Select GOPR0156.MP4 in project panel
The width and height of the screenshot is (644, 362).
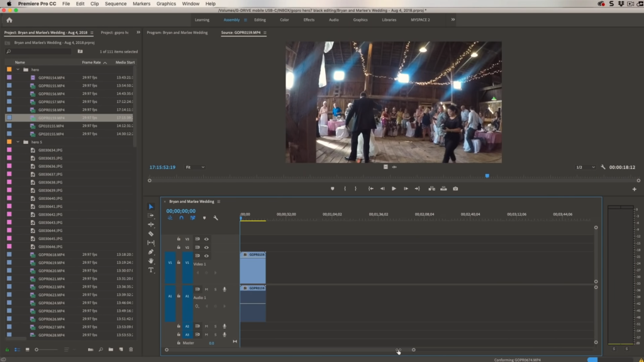[x=52, y=94]
